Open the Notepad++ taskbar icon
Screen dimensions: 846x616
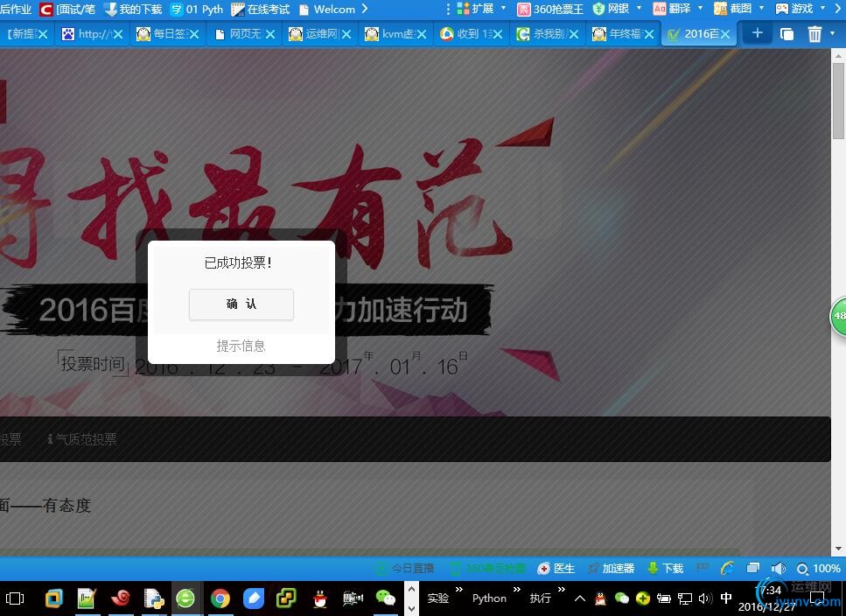click(x=87, y=598)
